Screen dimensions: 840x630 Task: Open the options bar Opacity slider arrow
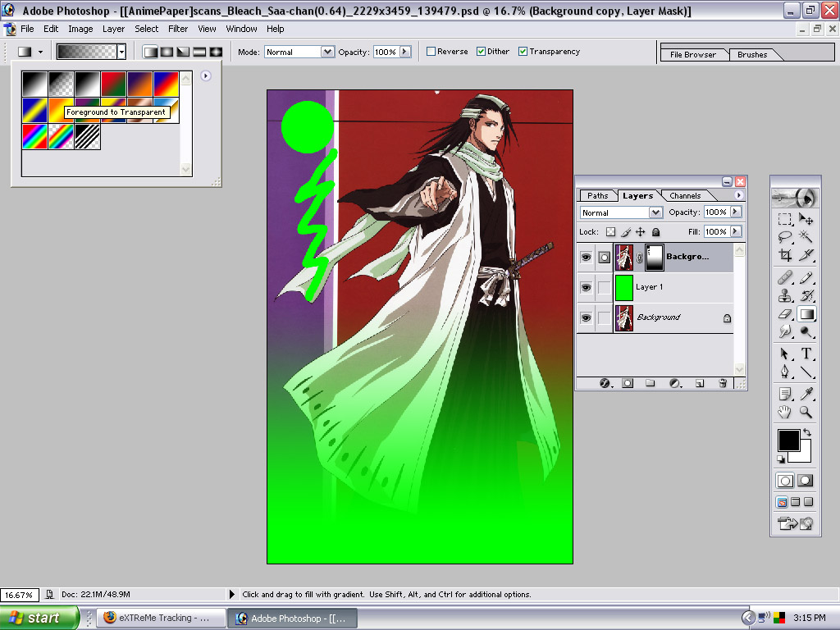coord(405,52)
